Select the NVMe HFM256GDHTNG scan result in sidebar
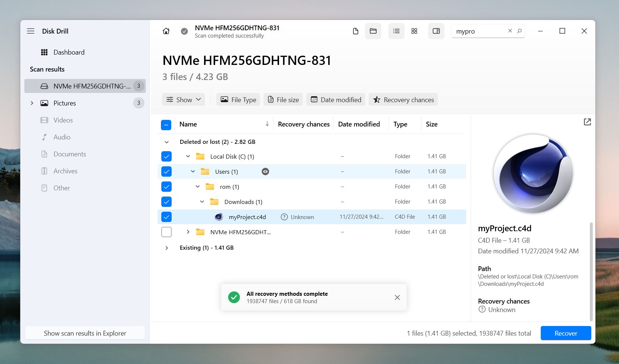This screenshot has width=619, height=364. [x=85, y=86]
